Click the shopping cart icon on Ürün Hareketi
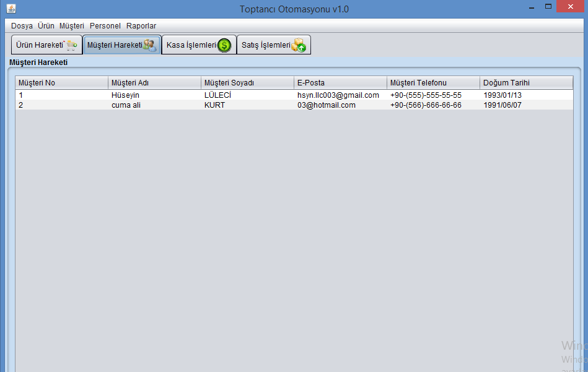Screen dimensions: 588x372 72,45
